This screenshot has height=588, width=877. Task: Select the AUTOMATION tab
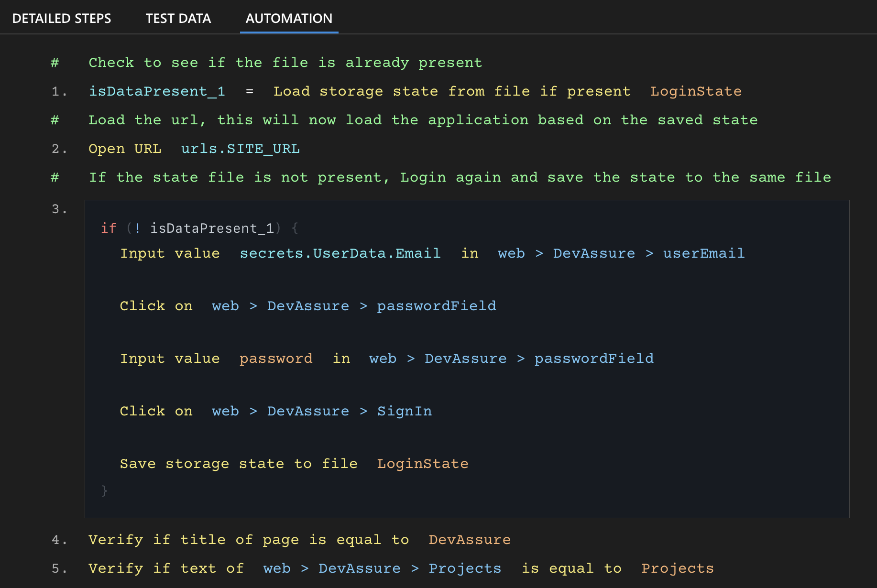pos(288,18)
